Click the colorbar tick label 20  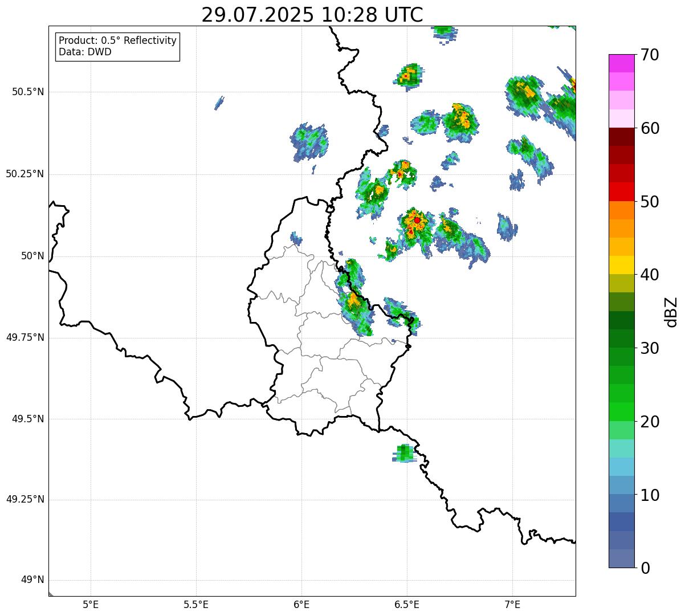650,422
